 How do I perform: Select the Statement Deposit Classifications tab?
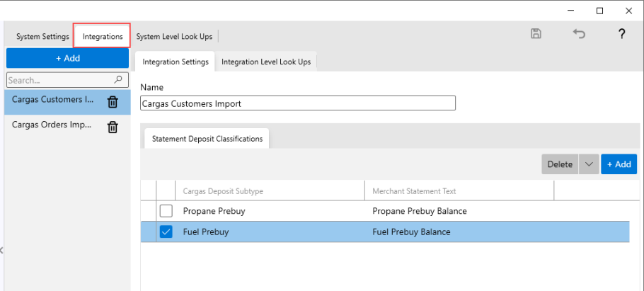pos(207,139)
